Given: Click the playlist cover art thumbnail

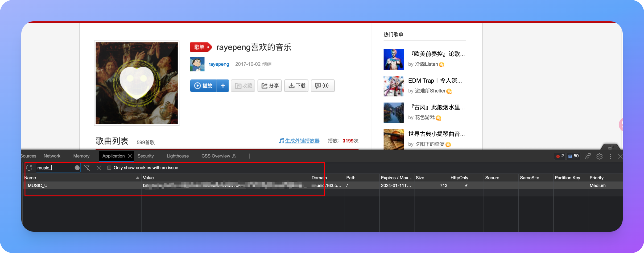Looking at the screenshot, I should [137, 83].
